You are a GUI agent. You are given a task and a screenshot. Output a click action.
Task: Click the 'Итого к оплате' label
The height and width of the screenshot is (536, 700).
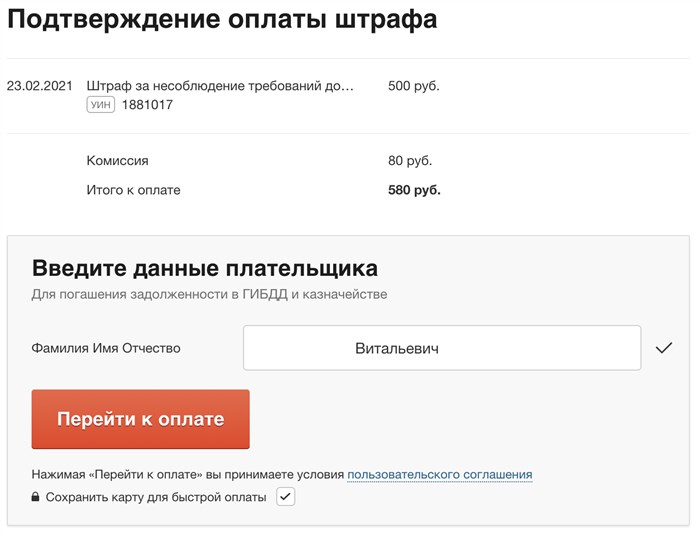(x=134, y=190)
